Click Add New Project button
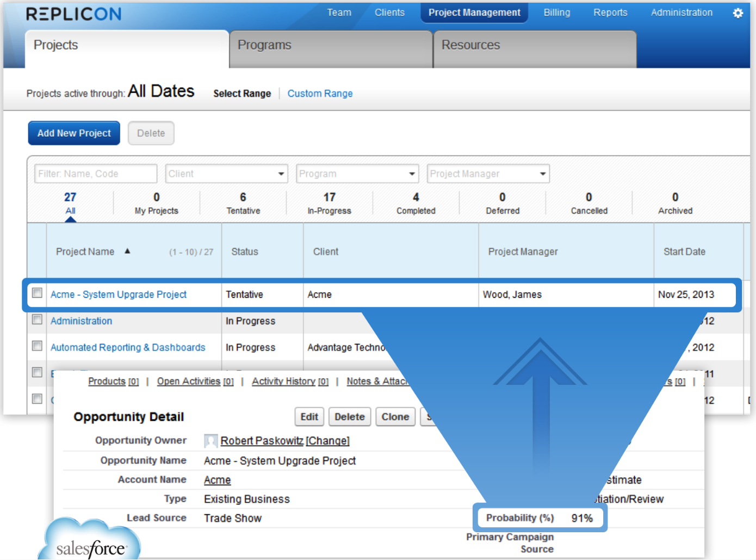Image resolution: width=756 pixels, height=560 pixels. click(x=74, y=133)
